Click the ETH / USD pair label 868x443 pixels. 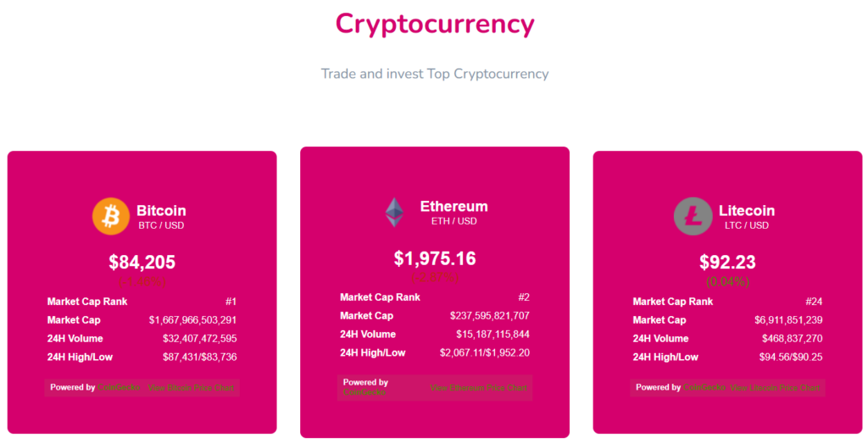[453, 222]
